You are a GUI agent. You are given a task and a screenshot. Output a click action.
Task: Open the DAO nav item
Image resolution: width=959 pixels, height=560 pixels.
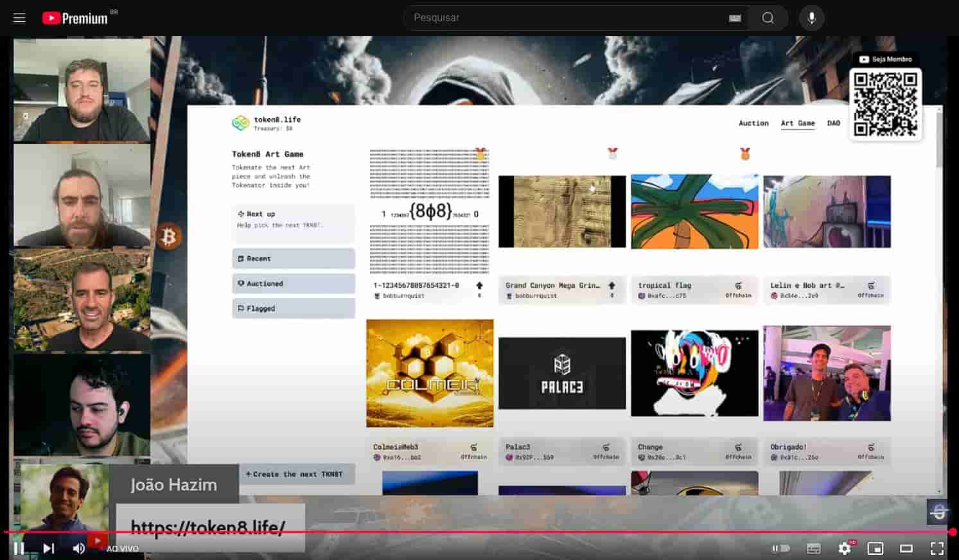point(834,123)
